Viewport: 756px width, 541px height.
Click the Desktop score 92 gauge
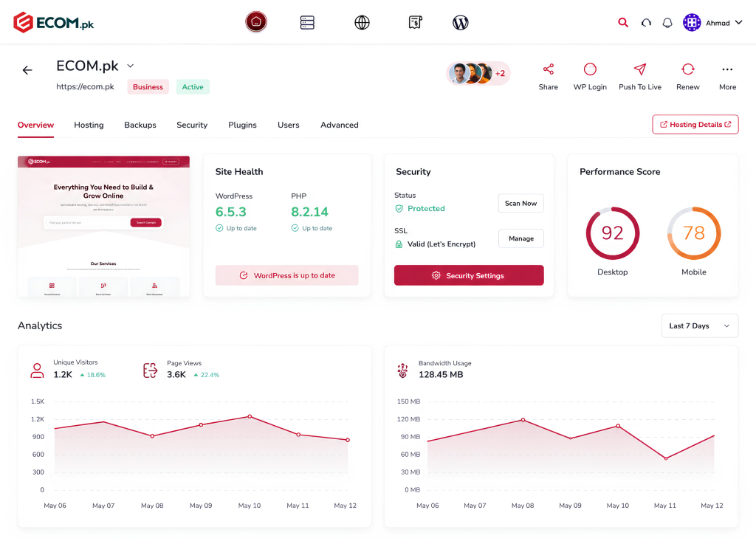pos(612,233)
